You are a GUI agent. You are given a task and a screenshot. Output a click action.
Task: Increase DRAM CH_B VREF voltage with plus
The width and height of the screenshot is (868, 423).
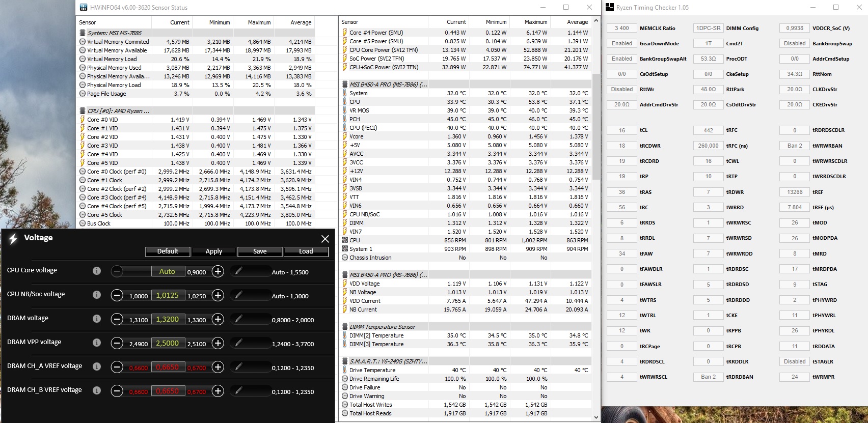click(x=218, y=391)
